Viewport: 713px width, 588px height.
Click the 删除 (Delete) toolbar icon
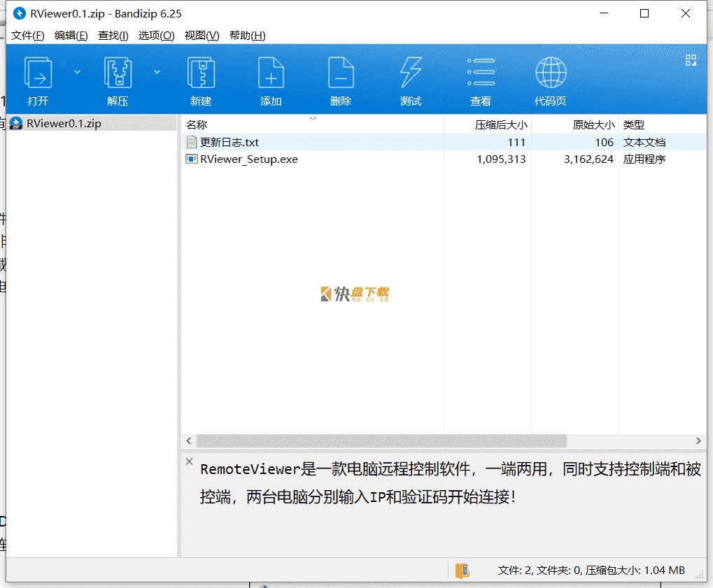click(341, 73)
